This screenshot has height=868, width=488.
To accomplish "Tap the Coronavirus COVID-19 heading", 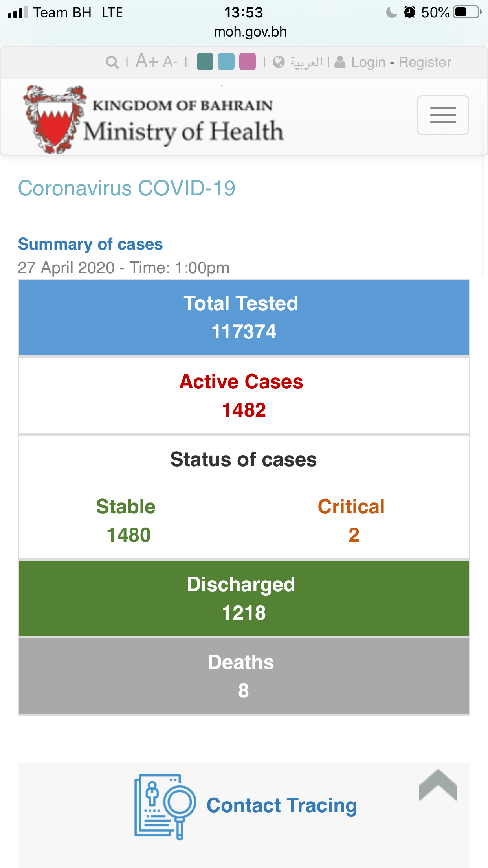I will 127,188.
